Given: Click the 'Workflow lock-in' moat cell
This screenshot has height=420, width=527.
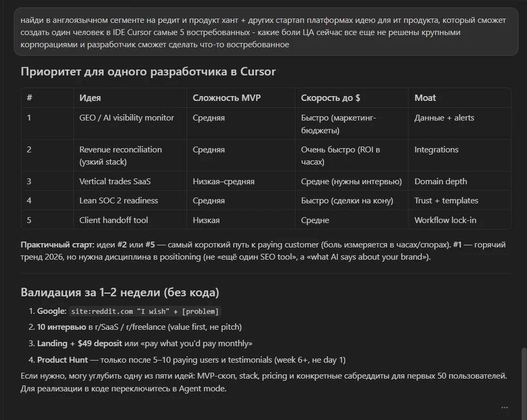Looking at the screenshot, I should point(460,220).
